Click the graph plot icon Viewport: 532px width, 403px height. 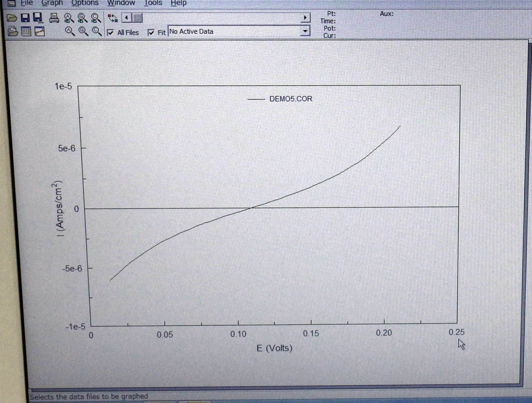pos(40,31)
